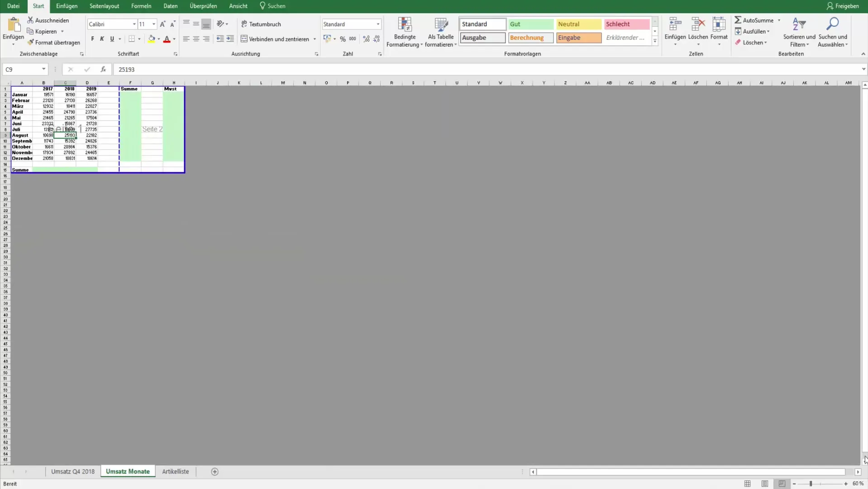The width and height of the screenshot is (868, 489).
Task: Decrease indent icon
Action: click(220, 39)
